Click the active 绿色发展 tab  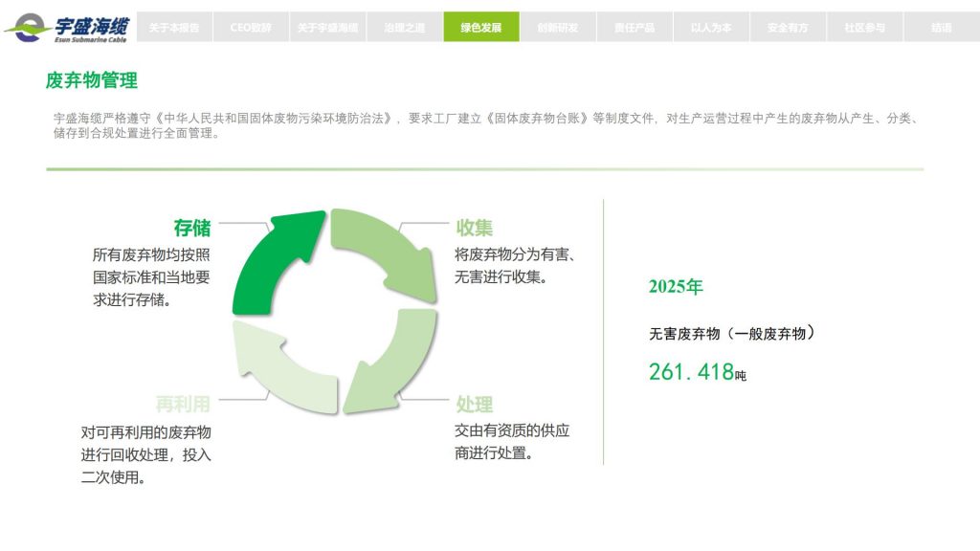(481, 28)
